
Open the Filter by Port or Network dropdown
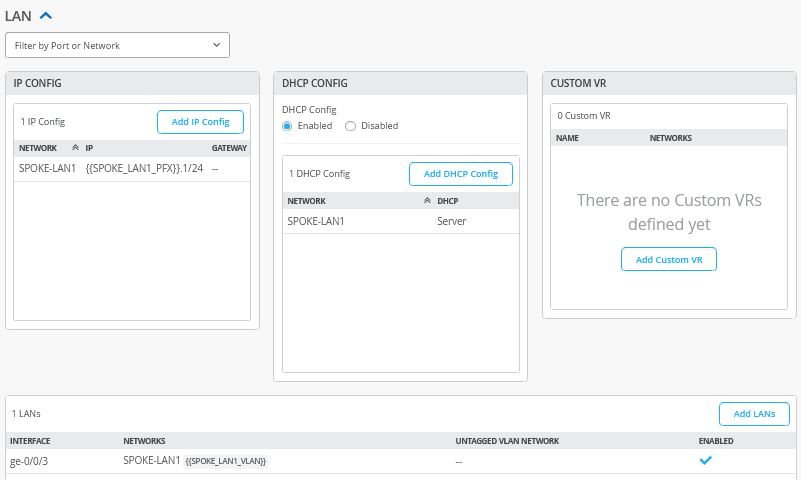117,45
